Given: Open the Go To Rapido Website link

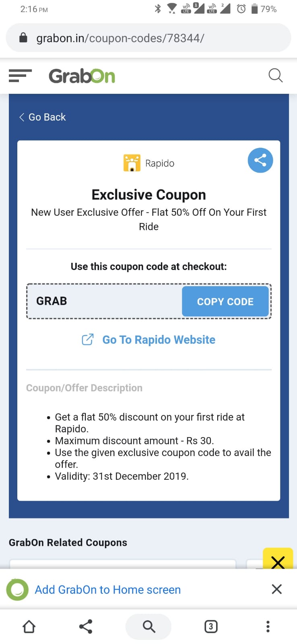Looking at the screenshot, I should [159, 340].
